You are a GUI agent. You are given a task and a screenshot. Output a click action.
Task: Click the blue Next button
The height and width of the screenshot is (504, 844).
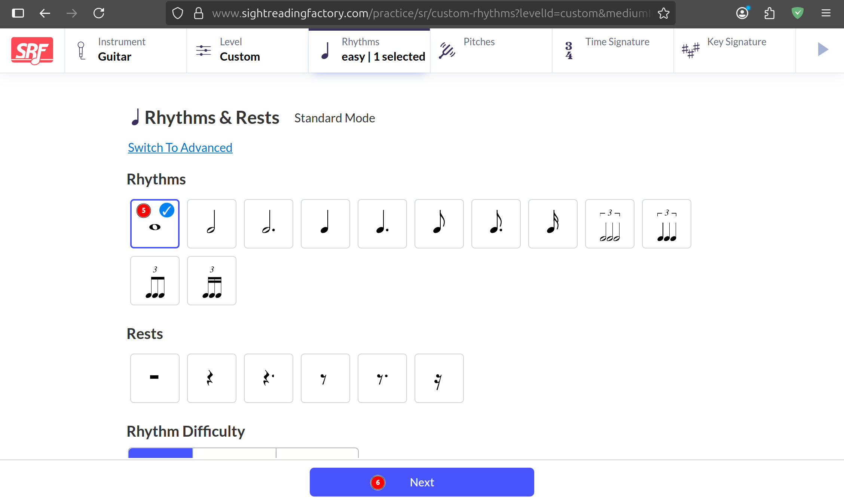[x=422, y=482]
